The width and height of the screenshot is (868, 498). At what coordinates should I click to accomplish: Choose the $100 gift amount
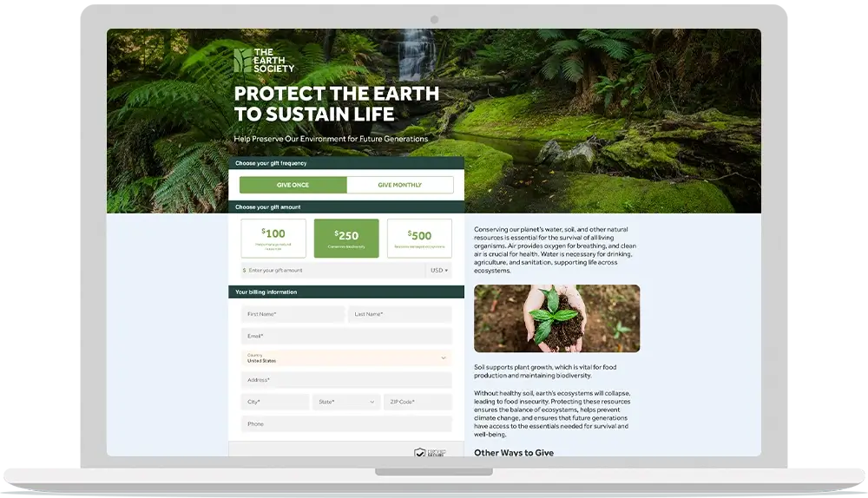[x=273, y=238]
